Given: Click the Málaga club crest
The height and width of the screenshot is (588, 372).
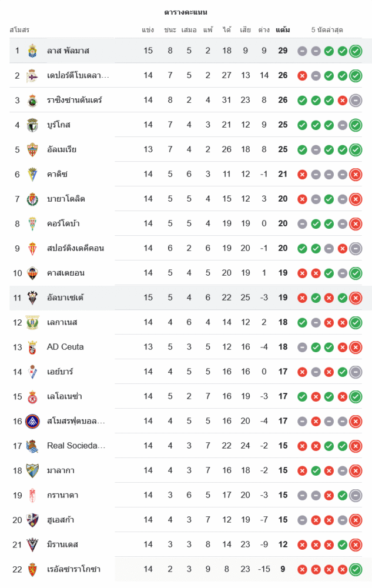Looking at the screenshot, I should 32,470.
